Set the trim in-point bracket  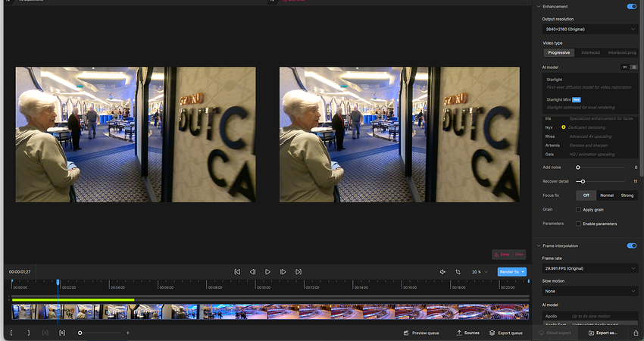[x=12, y=333]
